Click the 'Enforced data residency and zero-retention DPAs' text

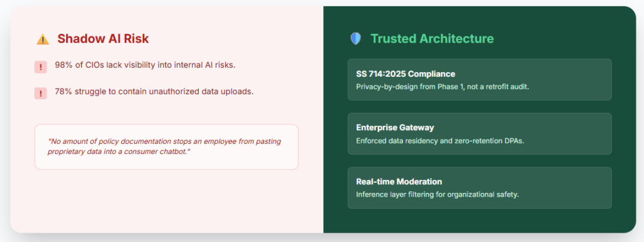(x=440, y=141)
